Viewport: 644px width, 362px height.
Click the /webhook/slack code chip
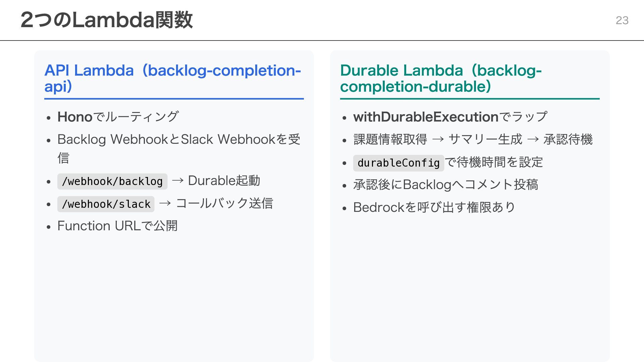pyautogui.click(x=106, y=204)
